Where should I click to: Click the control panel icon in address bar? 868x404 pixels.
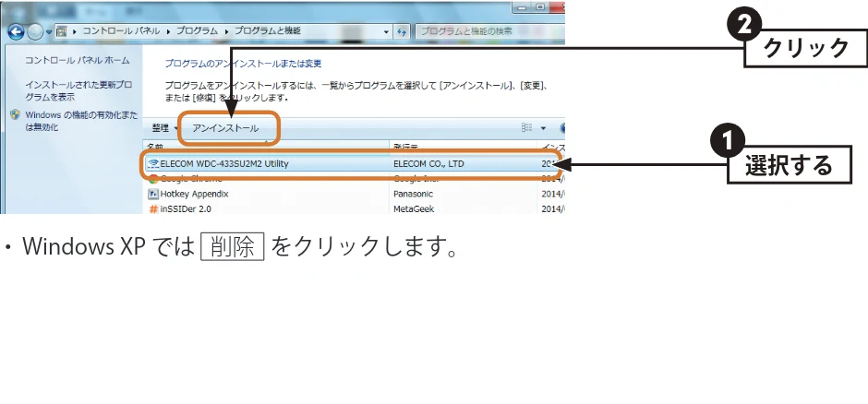[x=62, y=31]
